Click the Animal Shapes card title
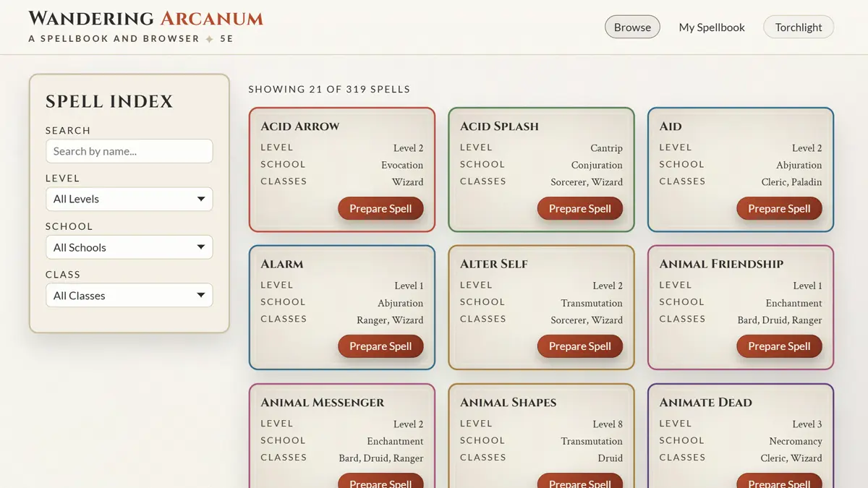This screenshot has height=488, width=868. click(506, 403)
